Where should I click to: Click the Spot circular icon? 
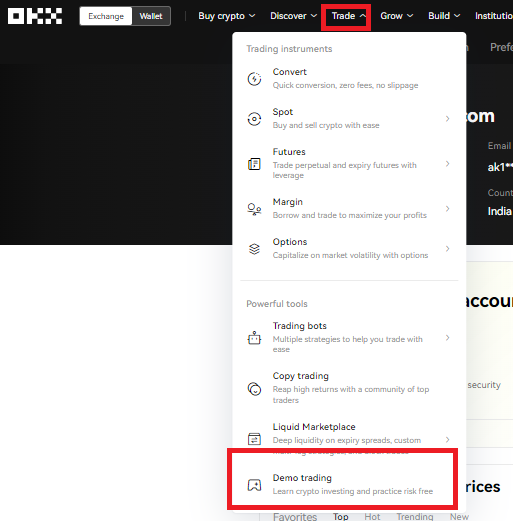[254, 119]
